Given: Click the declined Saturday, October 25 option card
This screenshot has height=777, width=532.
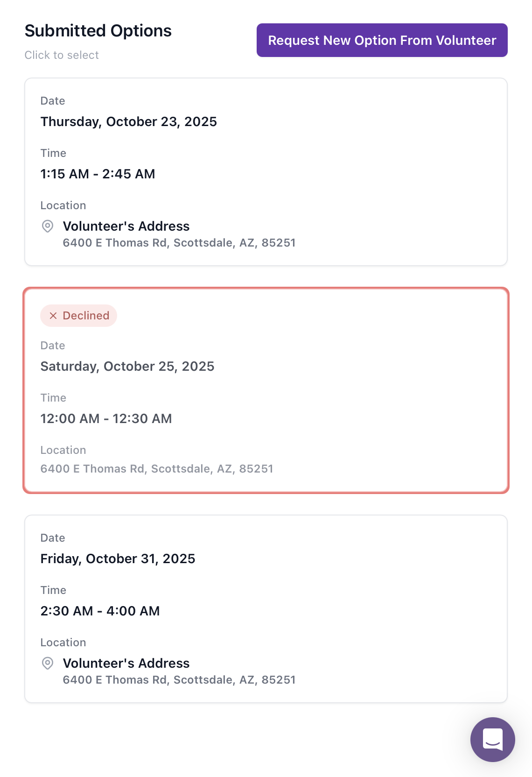Looking at the screenshot, I should pyautogui.click(x=266, y=389).
